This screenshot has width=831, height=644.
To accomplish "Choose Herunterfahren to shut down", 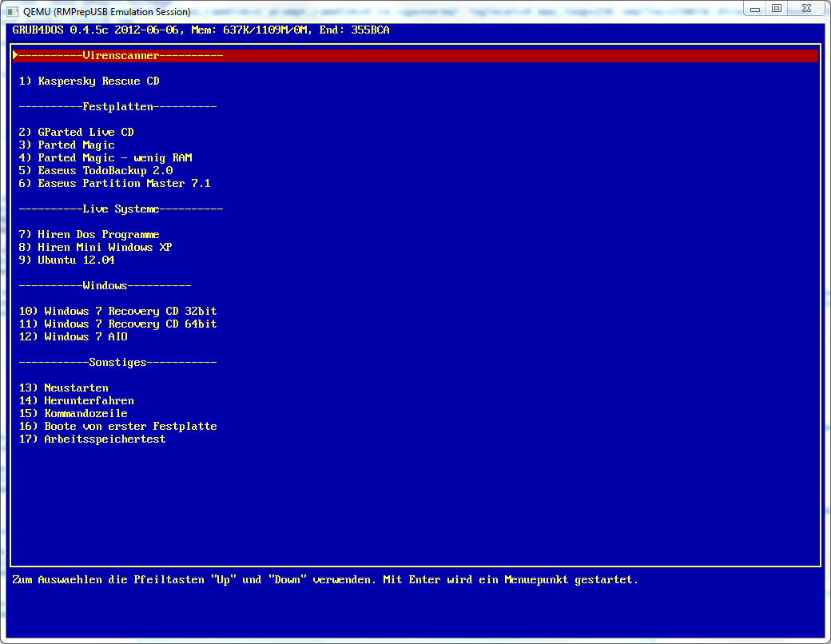I will point(77,401).
